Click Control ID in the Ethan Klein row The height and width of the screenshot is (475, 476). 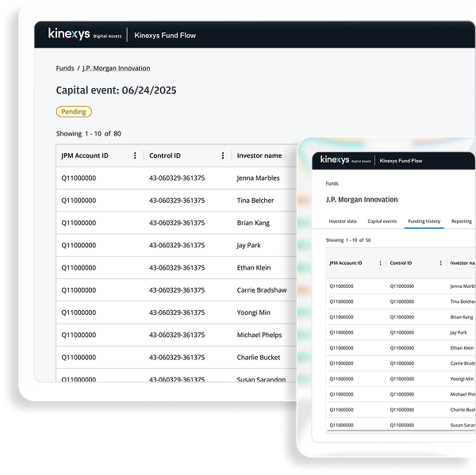tap(177, 268)
